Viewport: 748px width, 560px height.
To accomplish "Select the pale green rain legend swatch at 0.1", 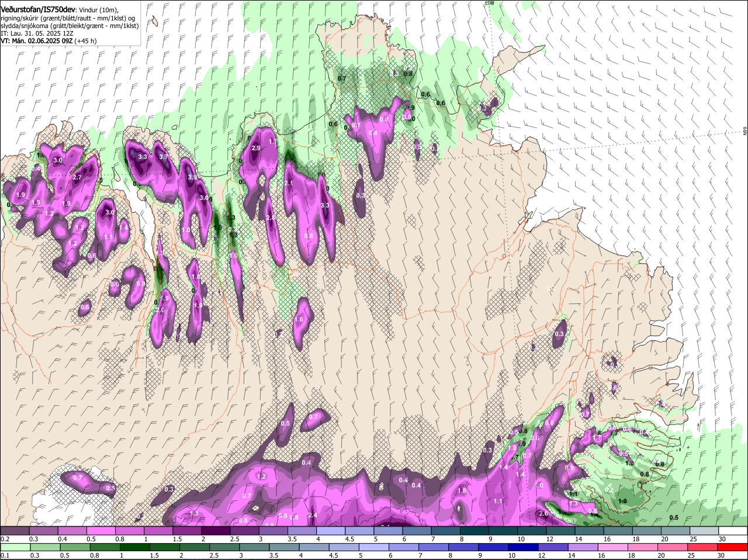I will click(15, 547).
